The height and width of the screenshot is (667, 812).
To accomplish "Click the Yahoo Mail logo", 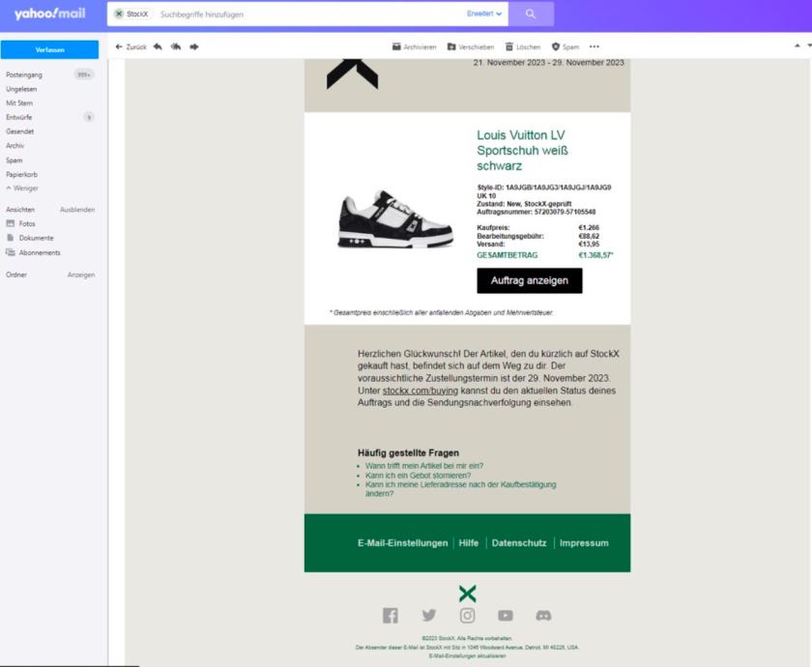I will pyautogui.click(x=49, y=14).
